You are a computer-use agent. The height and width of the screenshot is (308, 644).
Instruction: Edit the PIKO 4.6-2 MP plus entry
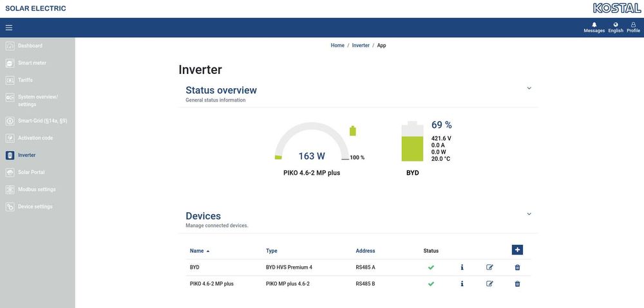[x=489, y=284]
